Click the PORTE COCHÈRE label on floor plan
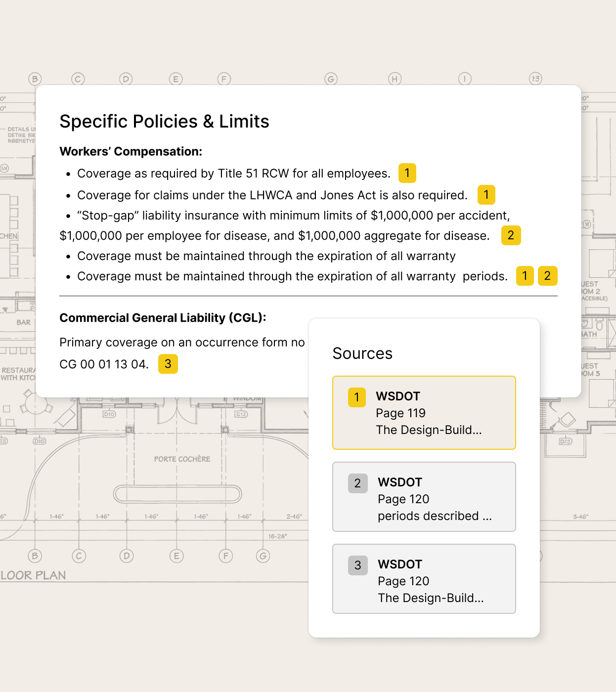Image resolution: width=616 pixels, height=692 pixels. 182,459
